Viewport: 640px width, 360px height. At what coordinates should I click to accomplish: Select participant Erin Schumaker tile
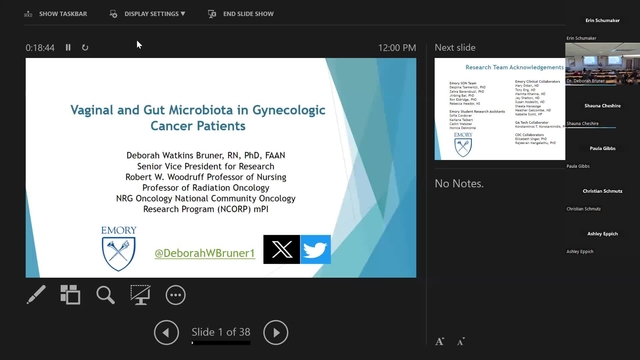pyautogui.click(x=602, y=20)
